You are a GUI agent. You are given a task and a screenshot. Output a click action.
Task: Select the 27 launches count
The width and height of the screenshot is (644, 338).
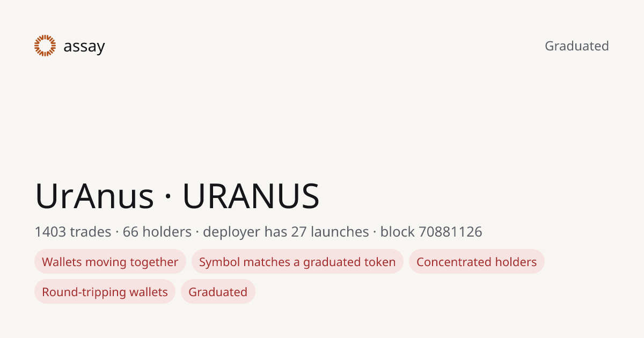pos(330,232)
